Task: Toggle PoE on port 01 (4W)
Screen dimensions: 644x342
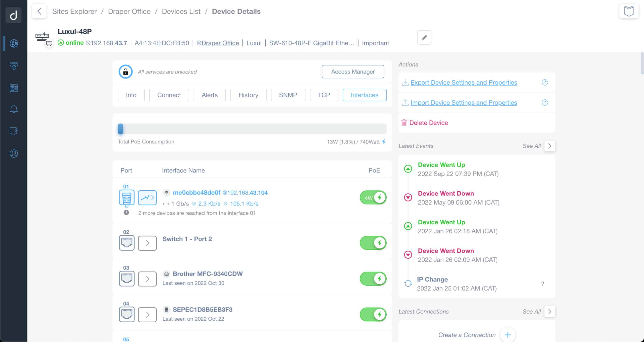Action: point(373,198)
